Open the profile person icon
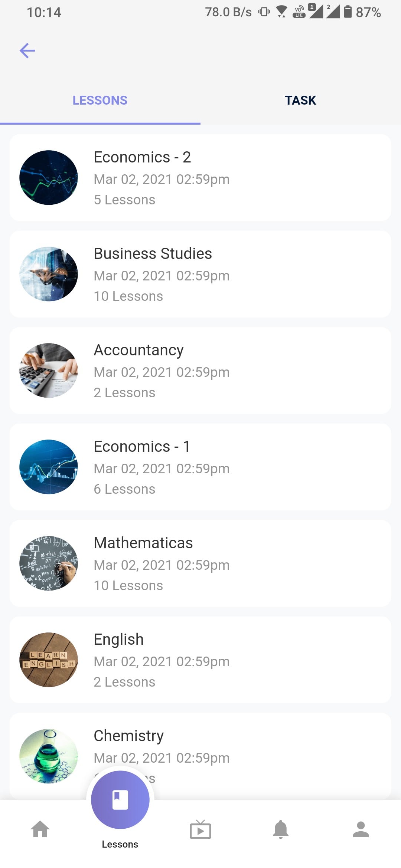The height and width of the screenshot is (868, 401). point(361,829)
